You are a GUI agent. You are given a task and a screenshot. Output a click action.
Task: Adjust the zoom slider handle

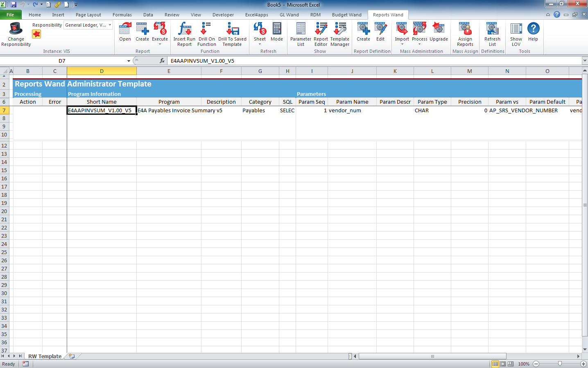[x=560, y=364]
